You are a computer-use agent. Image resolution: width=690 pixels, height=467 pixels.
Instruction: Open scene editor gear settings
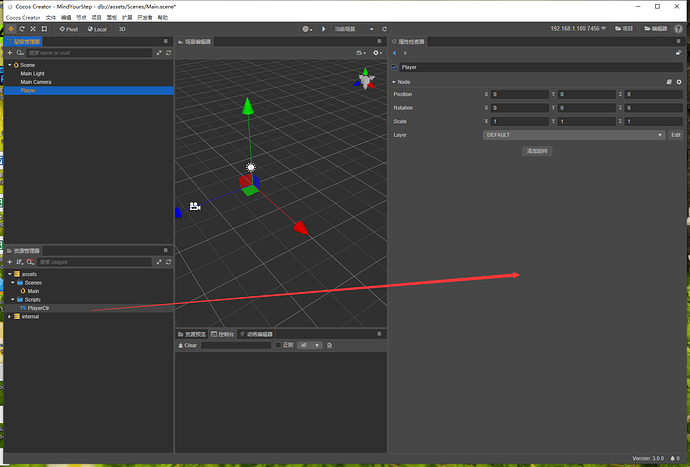[x=377, y=53]
